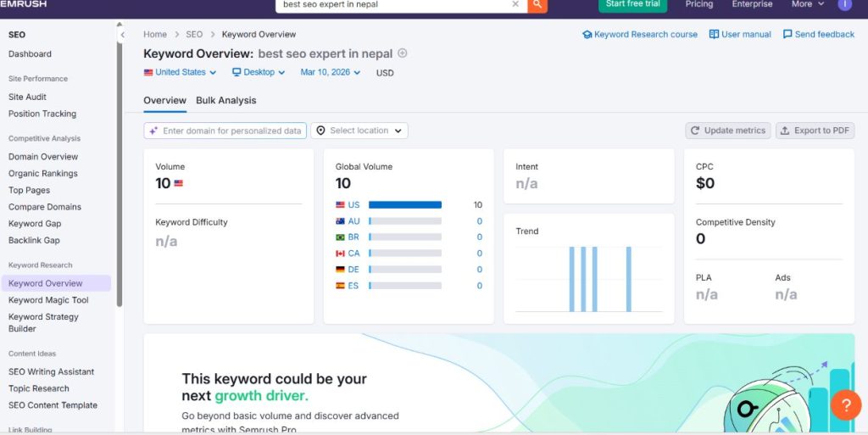Open Keyword Gap in the sidebar
The width and height of the screenshot is (868, 435).
[35, 224]
